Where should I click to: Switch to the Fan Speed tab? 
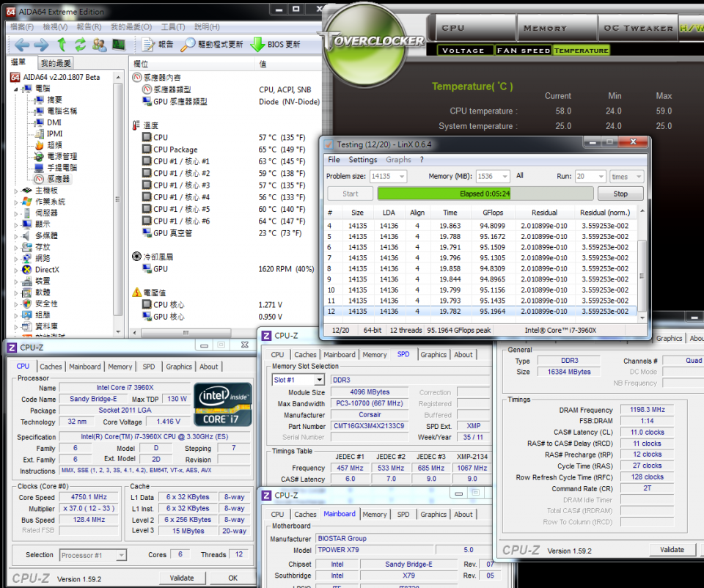pyautogui.click(x=523, y=51)
